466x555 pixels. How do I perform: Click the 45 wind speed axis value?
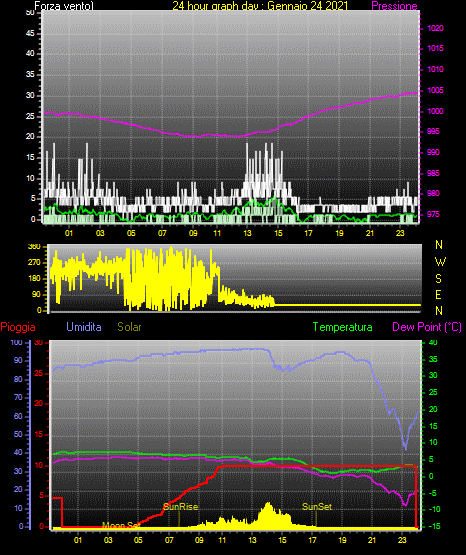(x=30, y=33)
